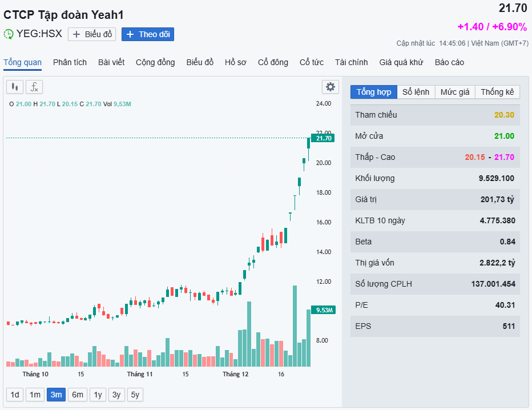Image resolution: width=532 pixels, height=410 pixels.
Task: Open the candlestick chart type icon
Action: [x=15, y=87]
